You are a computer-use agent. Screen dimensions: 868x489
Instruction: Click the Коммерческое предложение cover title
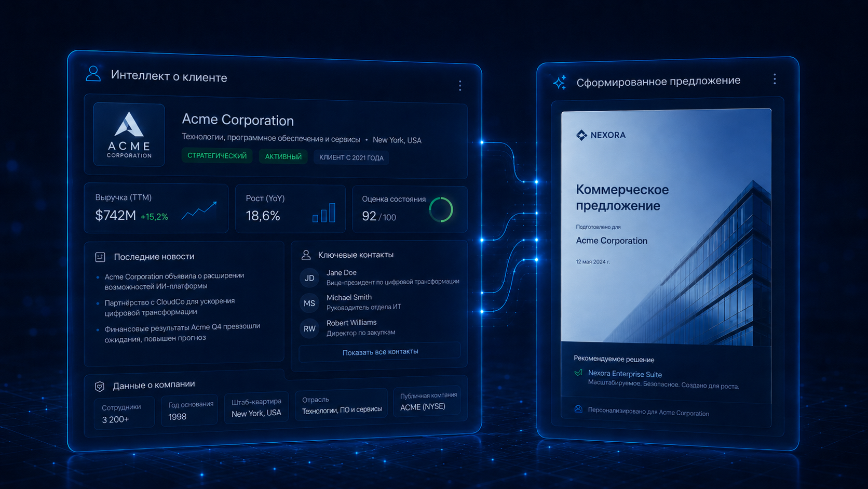[622, 197]
